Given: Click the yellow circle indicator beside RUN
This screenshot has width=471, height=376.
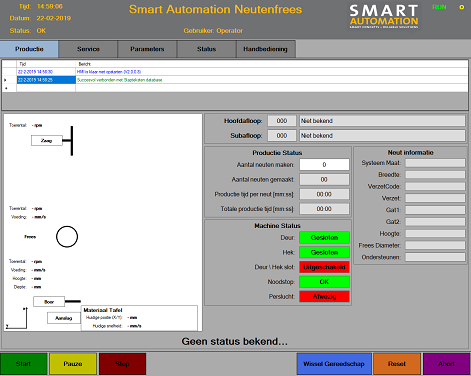Looking at the screenshot, I should coord(462,7).
